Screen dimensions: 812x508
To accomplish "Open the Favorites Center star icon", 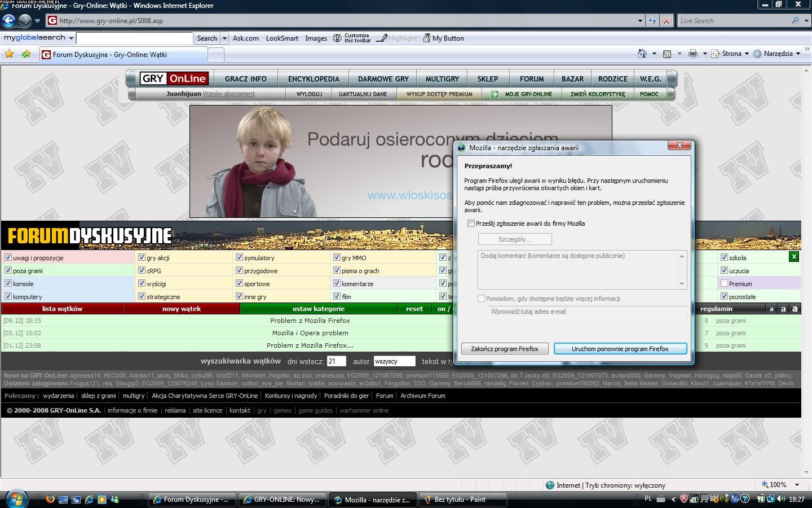I will click(10, 54).
